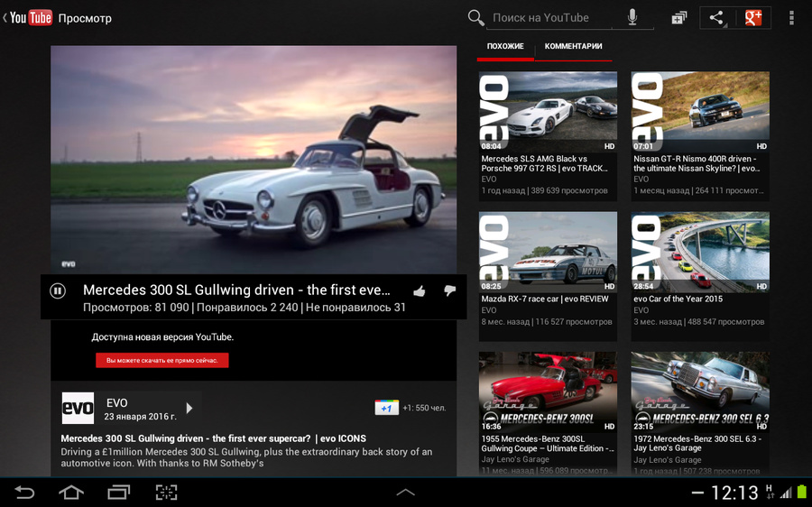Switch to the КОММЕНТАРИИ tab
The width and height of the screenshot is (812, 507).
[573, 46]
